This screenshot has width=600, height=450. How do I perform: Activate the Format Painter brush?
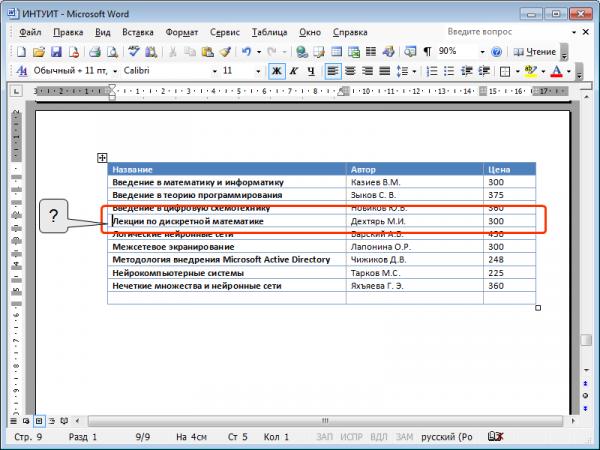pyautogui.click(x=225, y=52)
